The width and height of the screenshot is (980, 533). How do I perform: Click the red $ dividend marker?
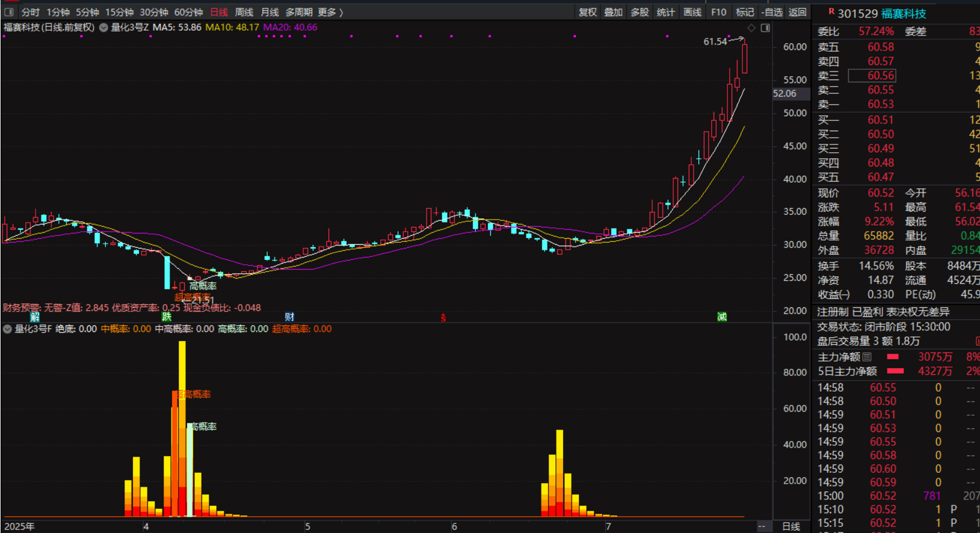point(443,318)
